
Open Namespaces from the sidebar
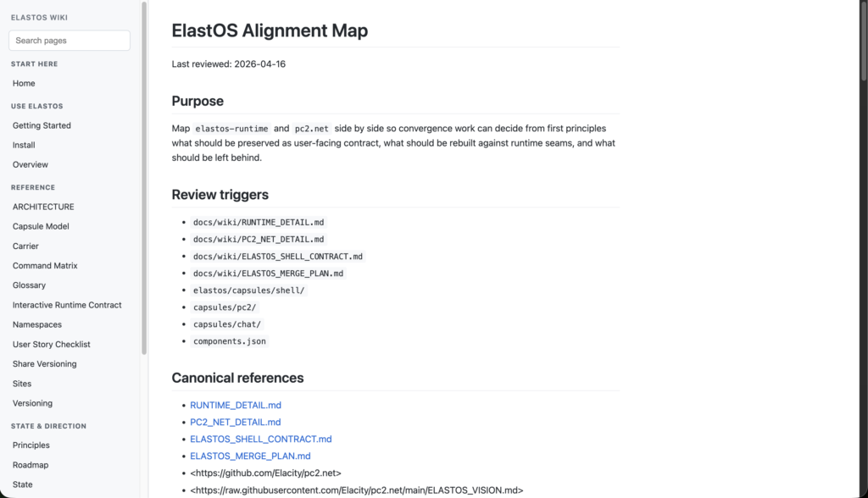point(37,324)
